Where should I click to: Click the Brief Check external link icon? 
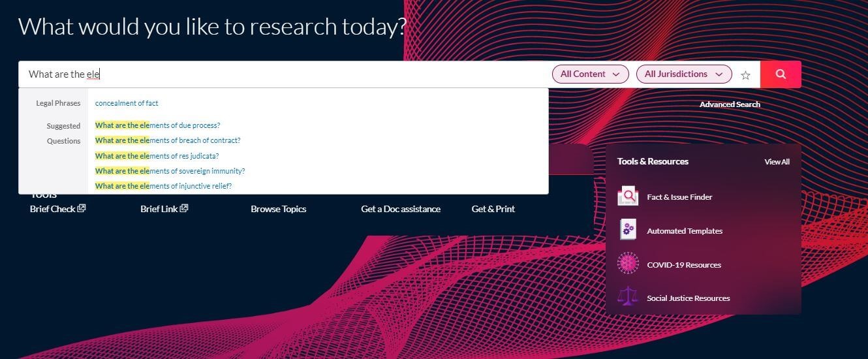point(82,209)
